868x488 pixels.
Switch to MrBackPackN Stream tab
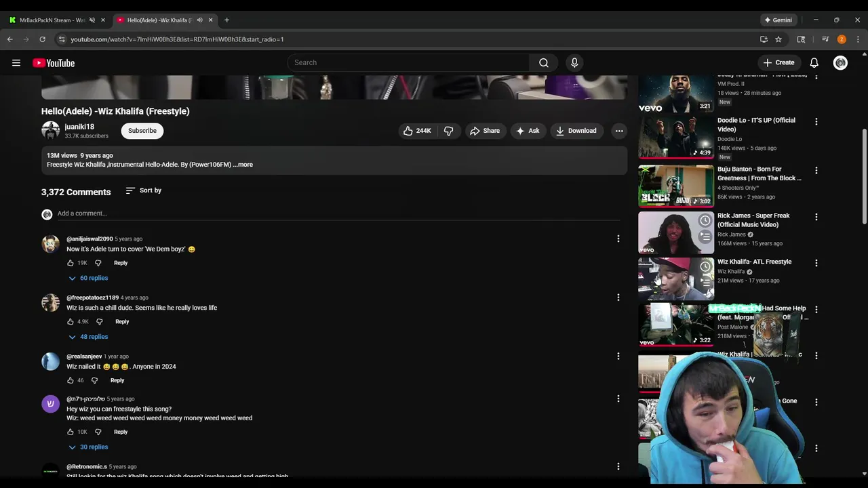point(52,20)
